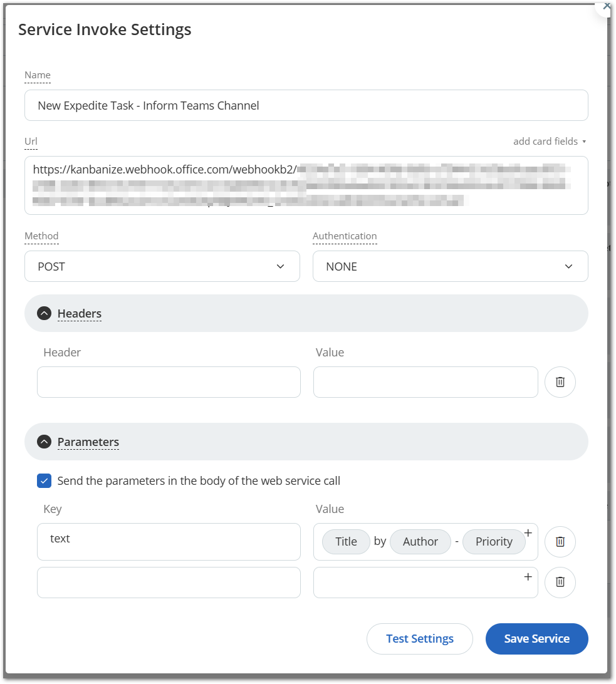Select the Title tag in value field

tap(346, 542)
